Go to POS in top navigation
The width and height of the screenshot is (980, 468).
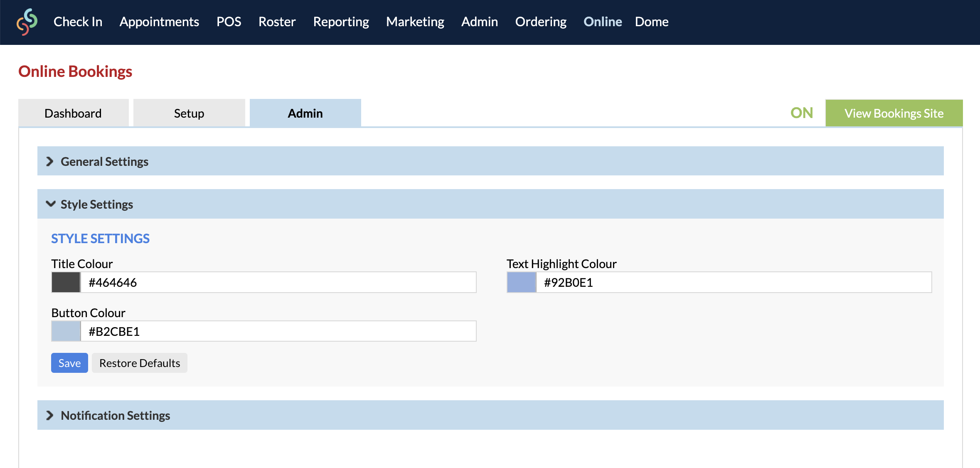click(229, 22)
